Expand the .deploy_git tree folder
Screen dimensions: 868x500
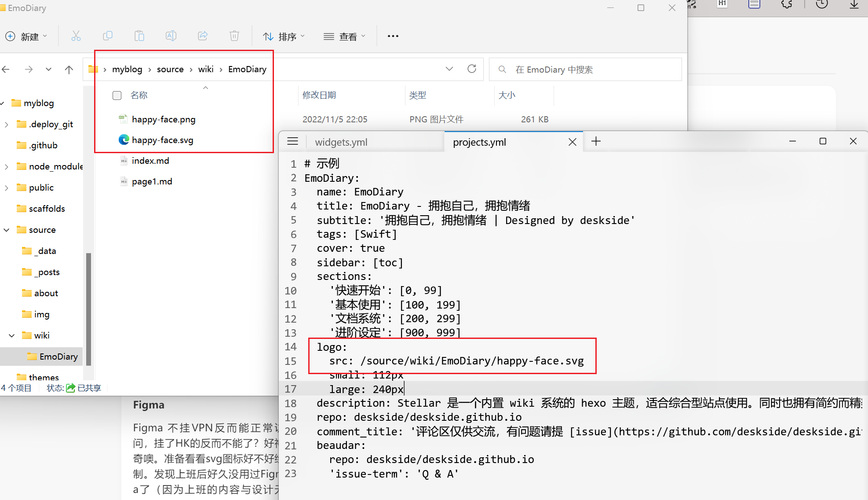6,125
